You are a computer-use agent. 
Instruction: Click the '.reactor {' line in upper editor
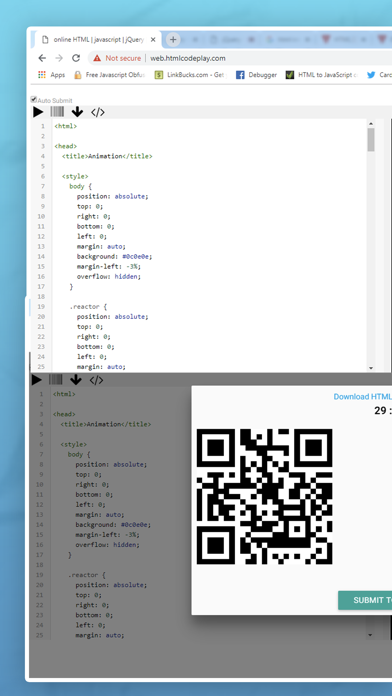click(88, 307)
